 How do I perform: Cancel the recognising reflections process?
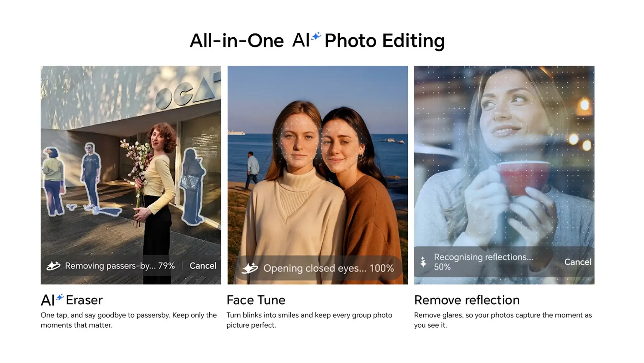[x=577, y=262]
